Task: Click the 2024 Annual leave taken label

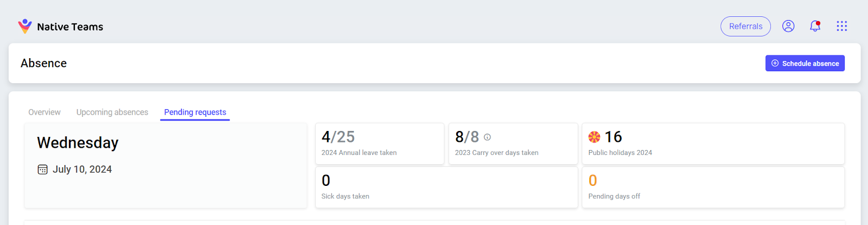Action: point(359,153)
